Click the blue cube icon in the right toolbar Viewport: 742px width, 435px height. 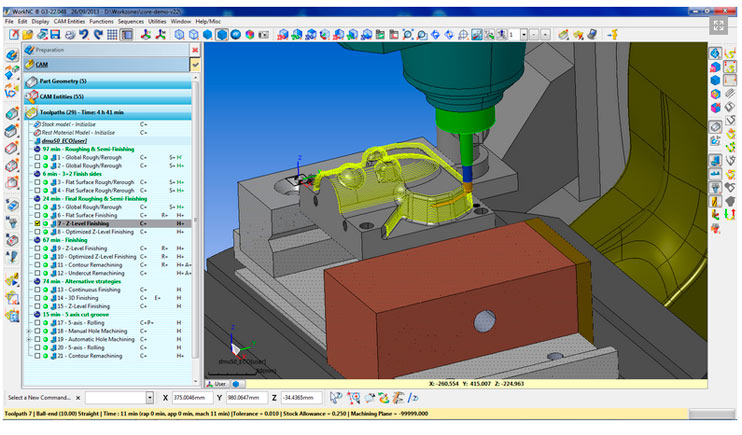715,80
